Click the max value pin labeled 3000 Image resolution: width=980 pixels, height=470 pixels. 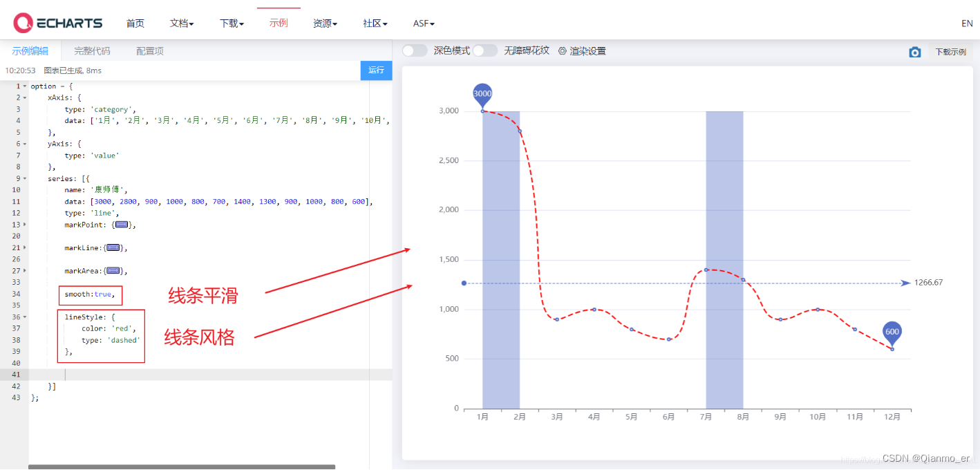coord(482,93)
